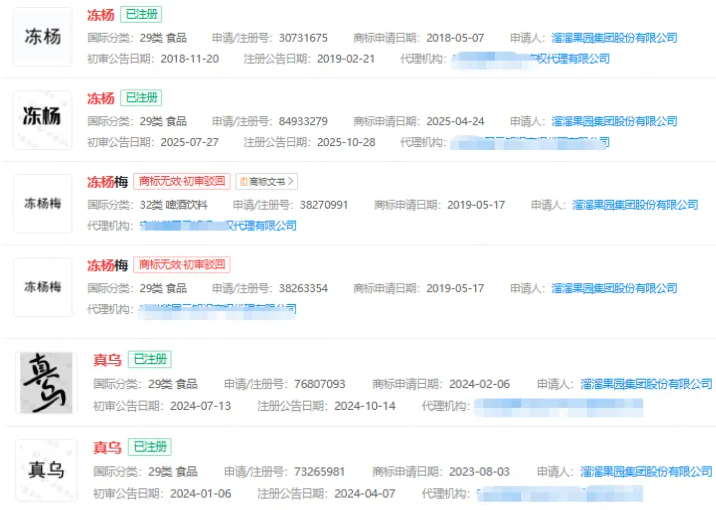Click the printed 真鸟 logo for registration 73265981
Image resolution: width=716 pixels, height=510 pixels.
[x=46, y=469]
